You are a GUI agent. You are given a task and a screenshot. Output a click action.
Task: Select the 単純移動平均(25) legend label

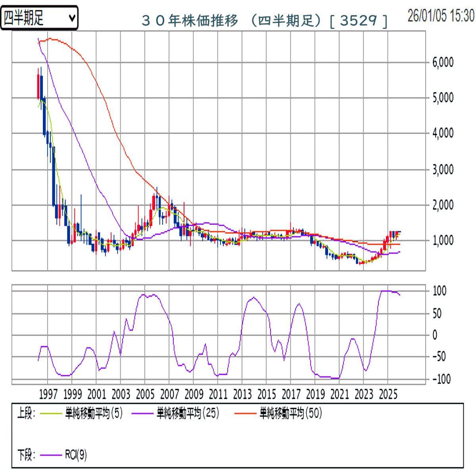pos(188,414)
